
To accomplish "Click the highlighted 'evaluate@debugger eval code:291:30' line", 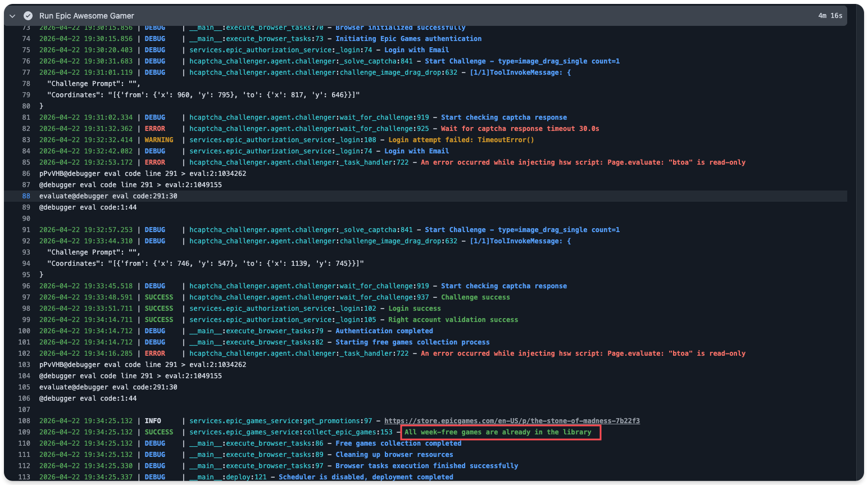I will pyautogui.click(x=108, y=196).
